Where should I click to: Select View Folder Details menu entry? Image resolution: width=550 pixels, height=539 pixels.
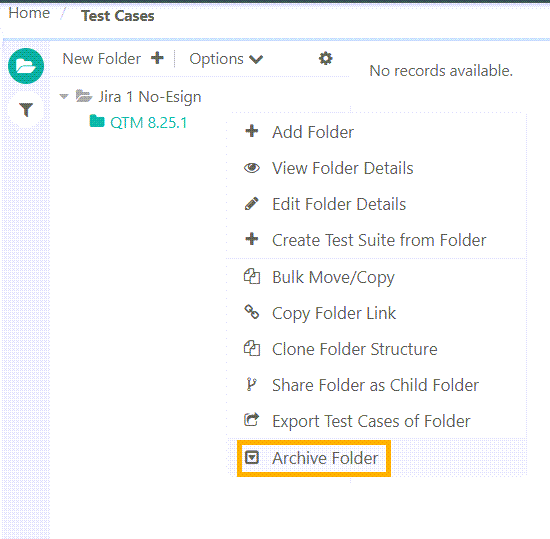point(376,168)
